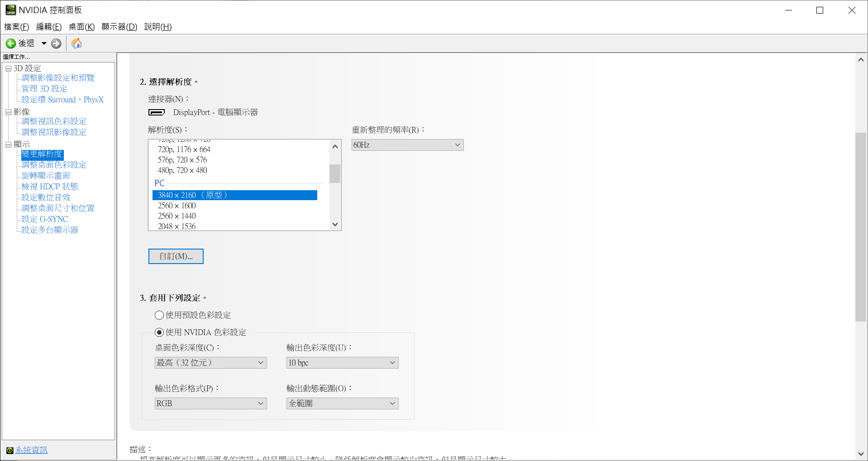Open the 說明 menu
Screen dimensions: 868x461
[x=158, y=27]
